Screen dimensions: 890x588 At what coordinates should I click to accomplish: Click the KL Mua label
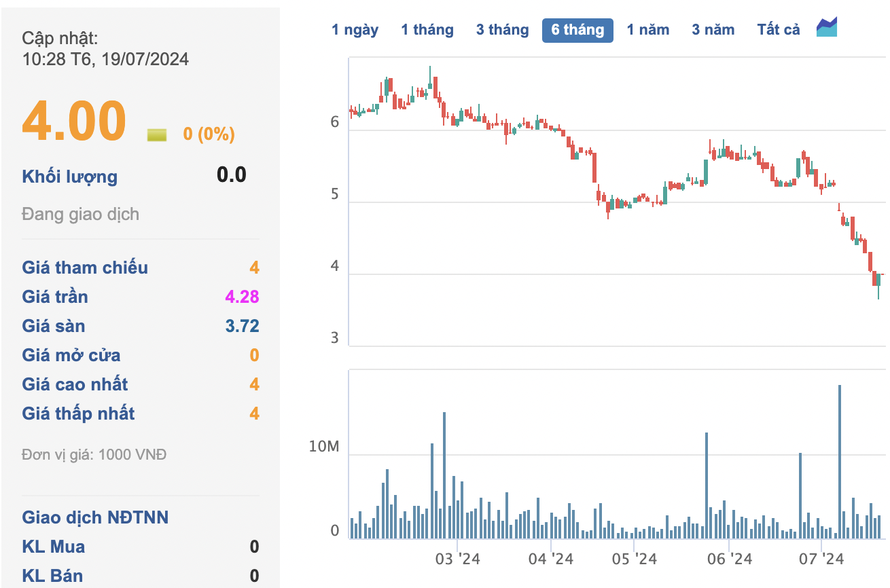54,547
